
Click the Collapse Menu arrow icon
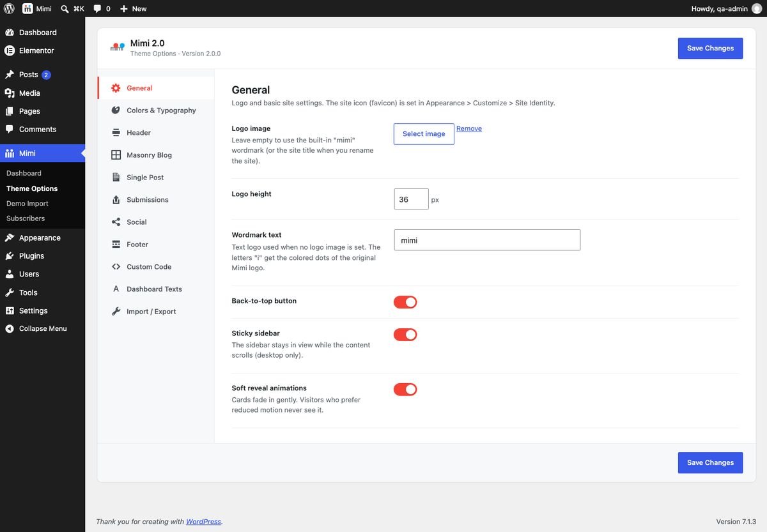pyautogui.click(x=10, y=328)
